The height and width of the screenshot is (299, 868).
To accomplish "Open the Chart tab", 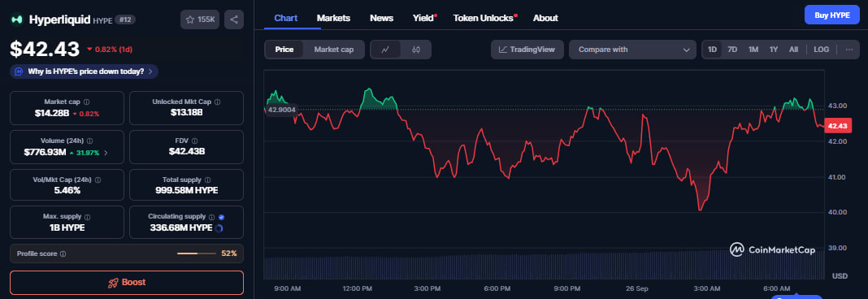I will click(x=286, y=18).
